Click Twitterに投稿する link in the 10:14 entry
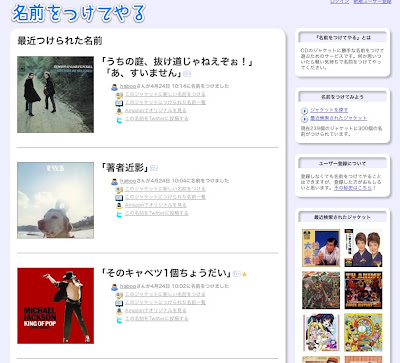The width and height of the screenshot is (400, 363). click(x=157, y=118)
